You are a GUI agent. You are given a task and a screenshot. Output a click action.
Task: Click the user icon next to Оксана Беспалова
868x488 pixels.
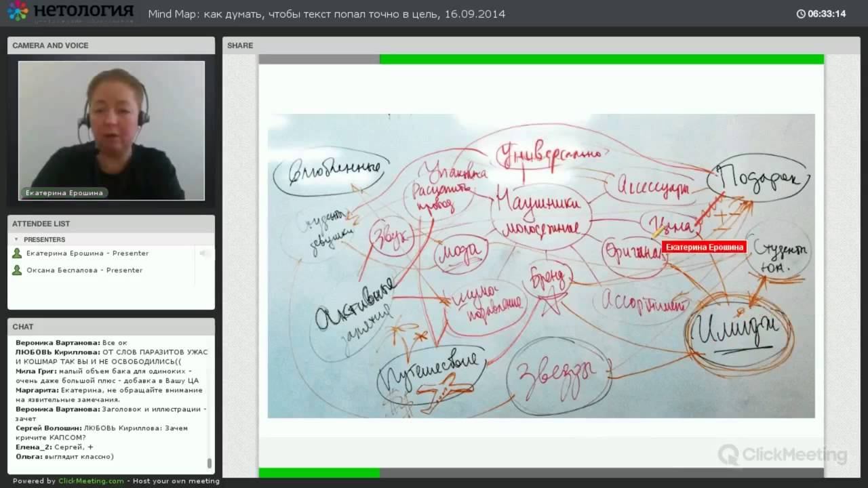pos(17,270)
